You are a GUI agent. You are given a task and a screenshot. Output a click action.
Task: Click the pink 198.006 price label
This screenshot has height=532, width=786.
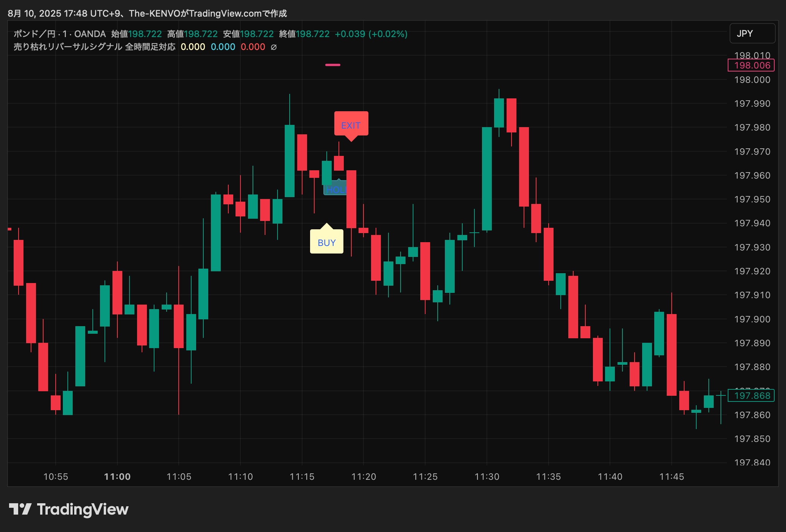coord(751,65)
